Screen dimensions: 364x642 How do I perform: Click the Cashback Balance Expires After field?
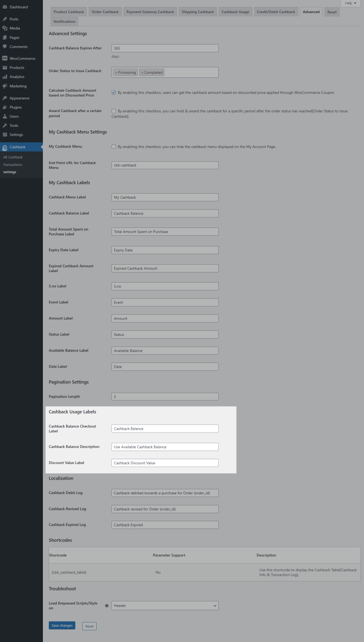(165, 48)
